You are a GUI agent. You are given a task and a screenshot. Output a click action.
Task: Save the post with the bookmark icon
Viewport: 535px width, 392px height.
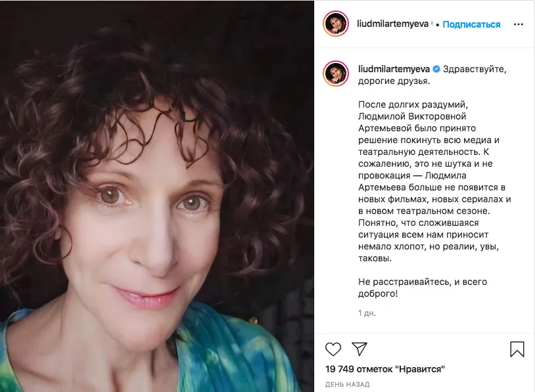[x=517, y=349]
